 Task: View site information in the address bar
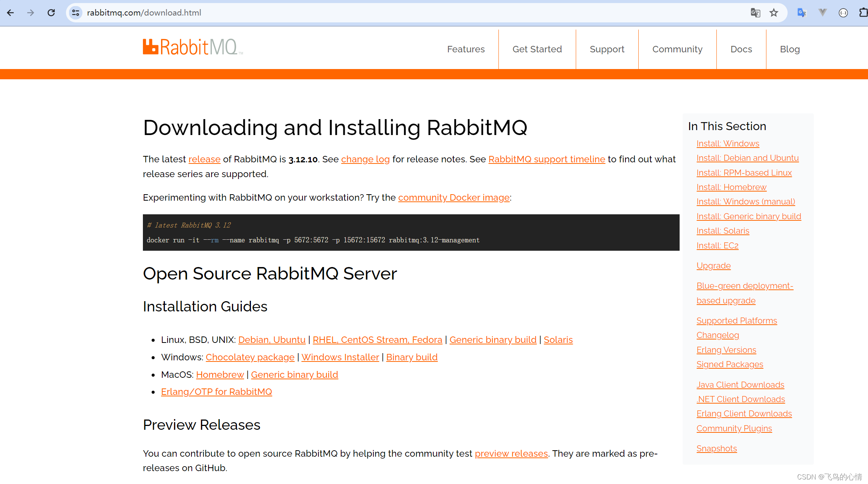point(75,13)
